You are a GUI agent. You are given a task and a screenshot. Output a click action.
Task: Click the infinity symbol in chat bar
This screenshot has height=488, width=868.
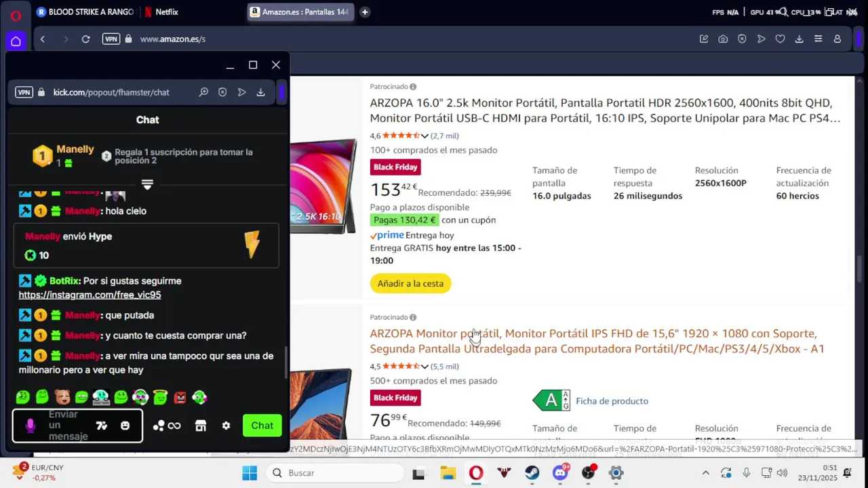point(174,426)
